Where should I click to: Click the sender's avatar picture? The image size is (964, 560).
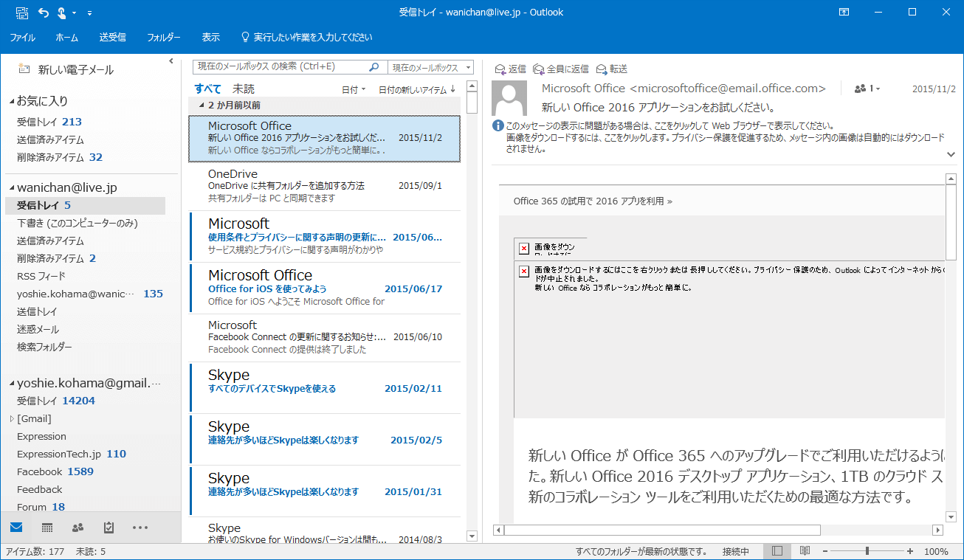pos(509,98)
